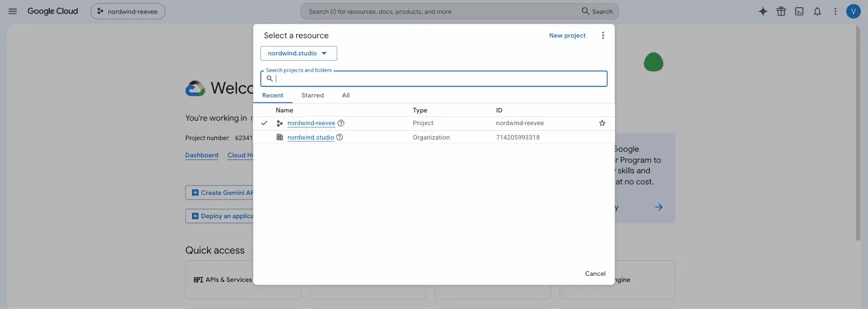The width and height of the screenshot is (868, 309).
Task: Open the notifications bell
Action: (817, 11)
